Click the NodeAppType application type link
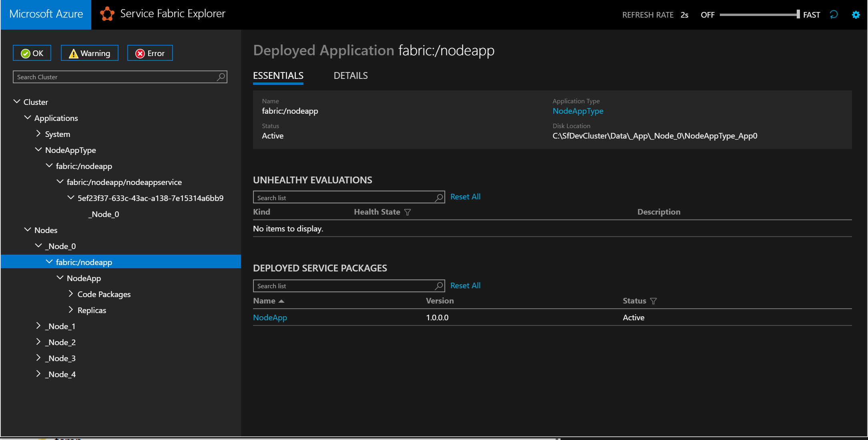This screenshot has width=868, height=440. coord(577,111)
